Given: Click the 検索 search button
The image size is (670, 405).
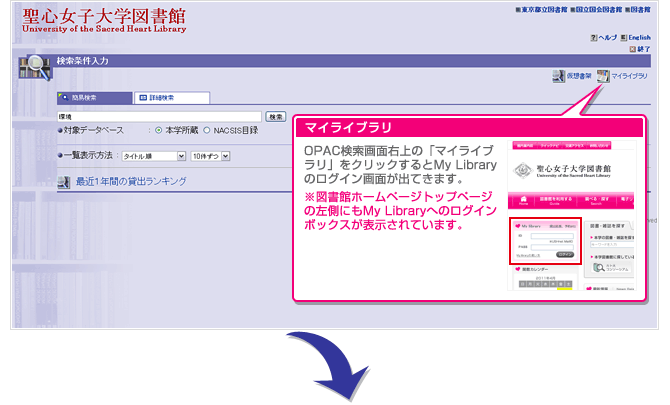Looking at the screenshot, I should point(276,117).
